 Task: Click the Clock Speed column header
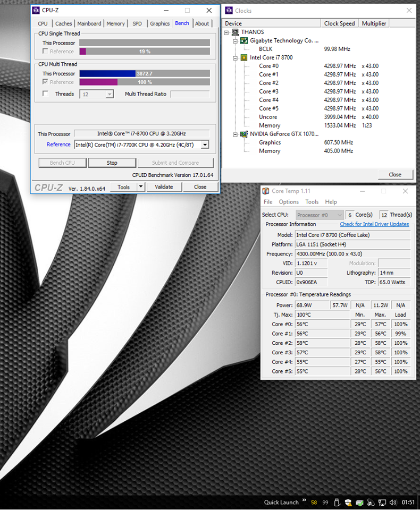coord(340,23)
